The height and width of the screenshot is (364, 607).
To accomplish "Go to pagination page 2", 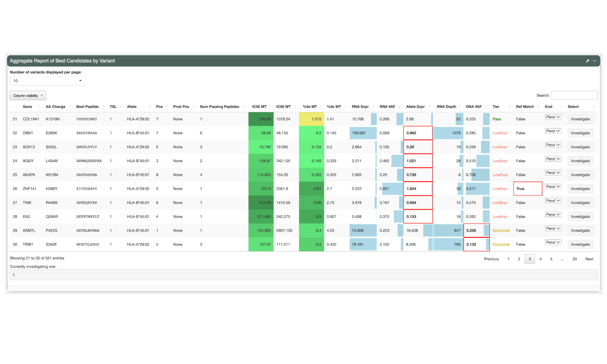I will (519, 259).
